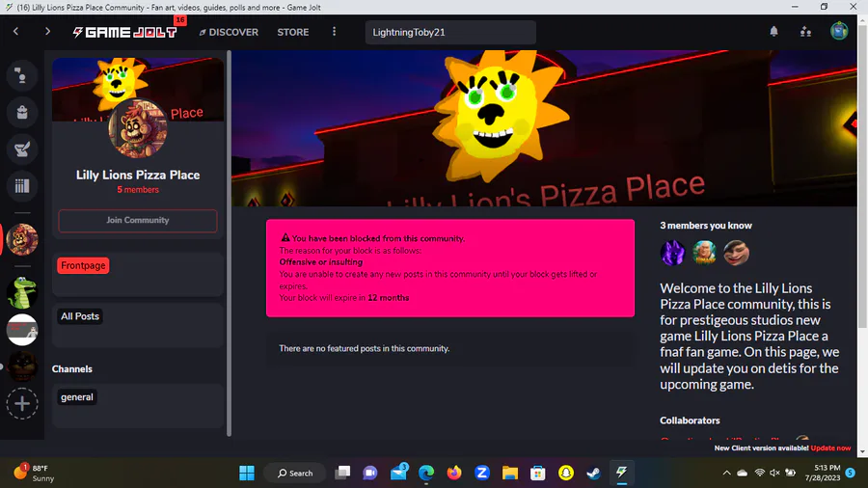Open the backpack icon in left sidebar

tap(22, 112)
